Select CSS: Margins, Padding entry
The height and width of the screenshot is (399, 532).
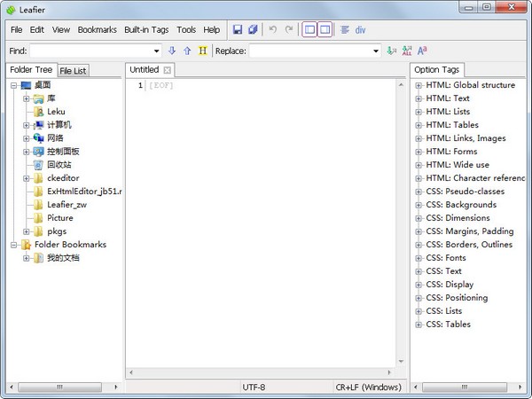click(470, 231)
